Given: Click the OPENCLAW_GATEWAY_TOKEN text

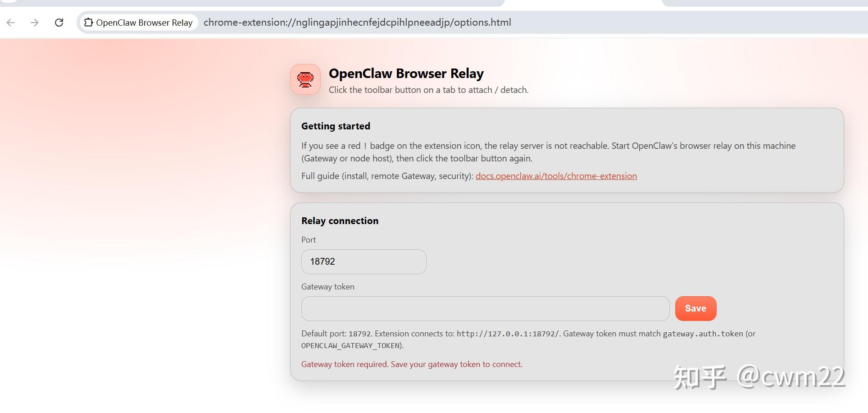Looking at the screenshot, I should (351, 346).
